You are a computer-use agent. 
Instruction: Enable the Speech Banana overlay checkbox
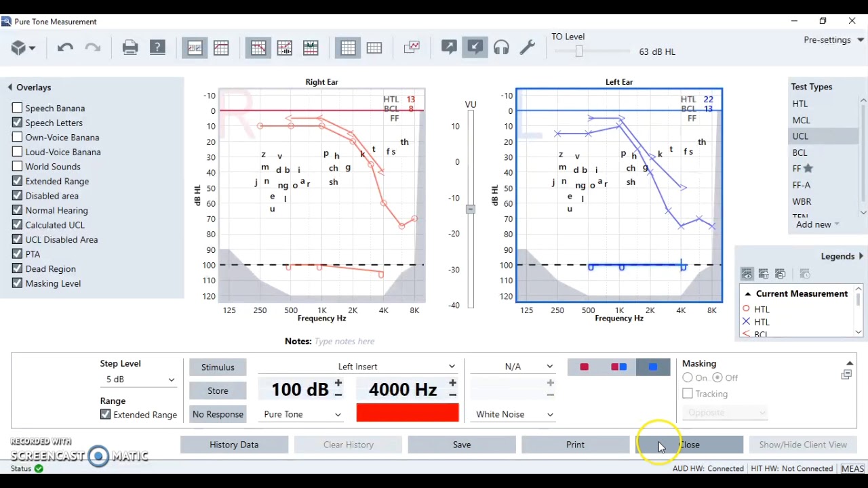pyautogui.click(x=18, y=108)
